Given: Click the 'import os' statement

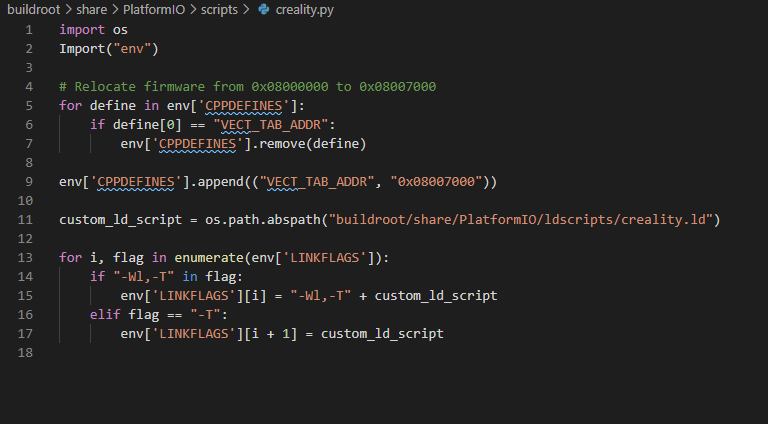Looking at the screenshot, I should click(93, 30).
